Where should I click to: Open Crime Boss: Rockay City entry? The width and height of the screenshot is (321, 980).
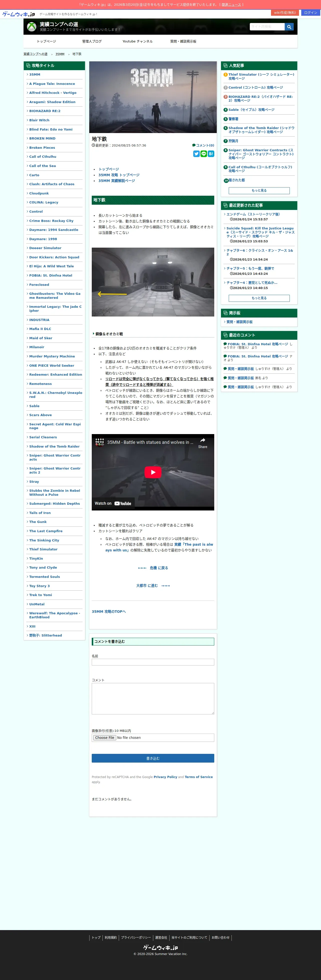pyautogui.click(x=51, y=221)
